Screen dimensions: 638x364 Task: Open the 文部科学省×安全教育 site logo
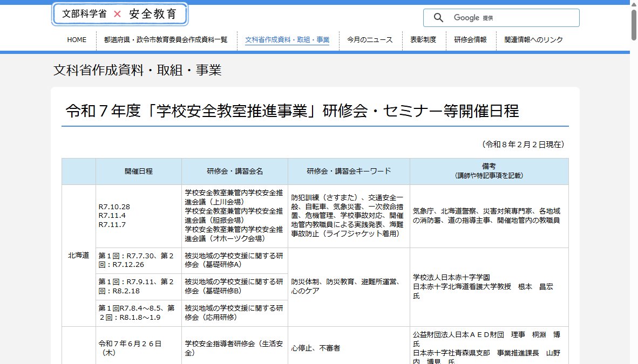[x=120, y=14]
